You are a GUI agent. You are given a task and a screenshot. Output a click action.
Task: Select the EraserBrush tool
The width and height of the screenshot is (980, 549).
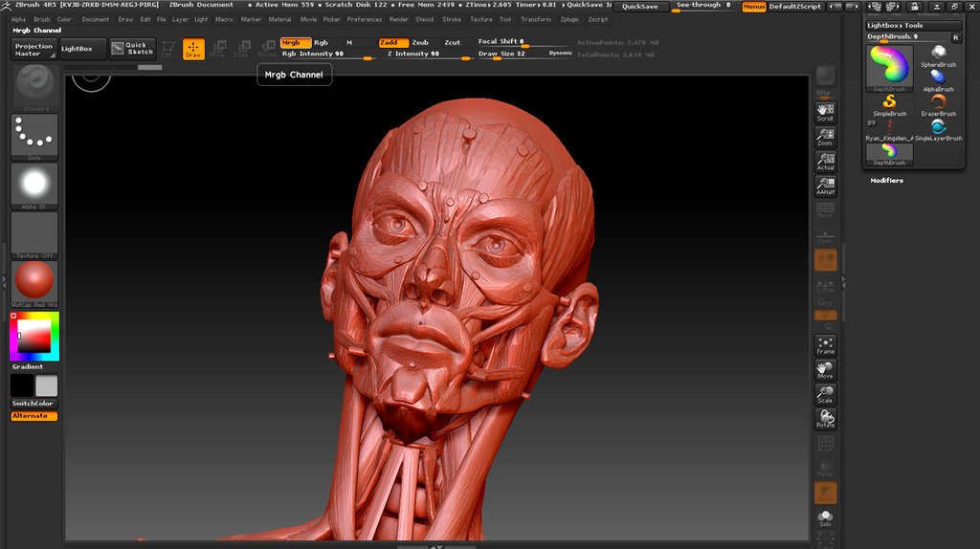point(938,105)
